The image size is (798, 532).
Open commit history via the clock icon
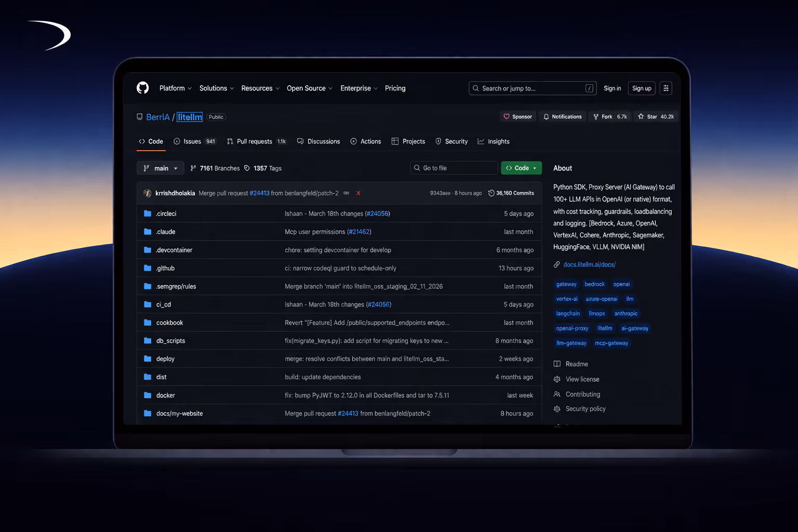[491, 193]
